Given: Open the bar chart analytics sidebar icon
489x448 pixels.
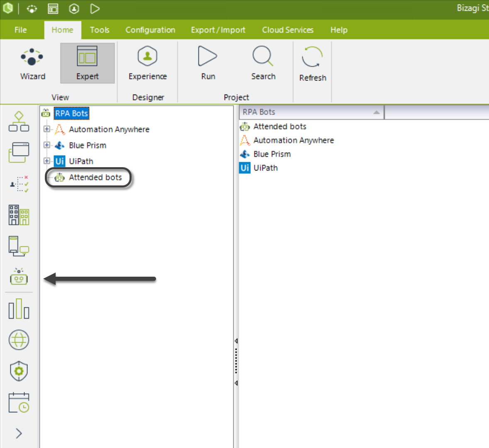Looking at the screenshot, I should click(x=19, y=309).
